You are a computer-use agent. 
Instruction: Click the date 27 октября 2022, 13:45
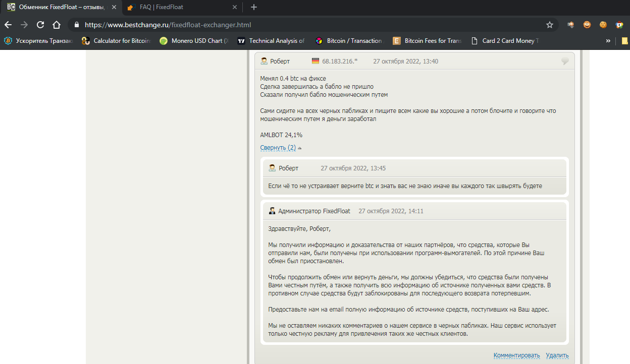tap(353, 168)
